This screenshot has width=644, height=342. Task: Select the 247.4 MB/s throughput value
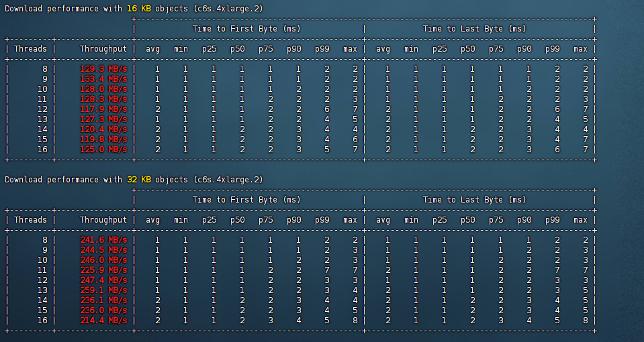[x=103, y=280]
